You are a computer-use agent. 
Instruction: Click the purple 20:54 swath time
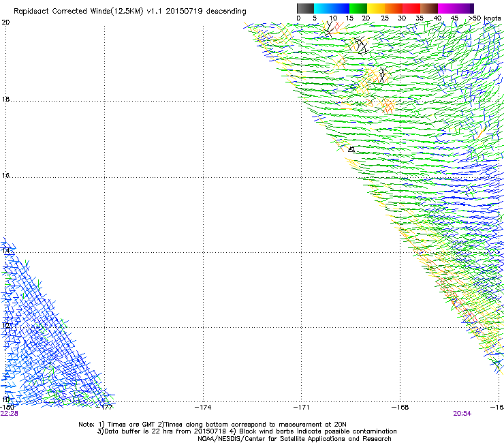pos(462,414)
